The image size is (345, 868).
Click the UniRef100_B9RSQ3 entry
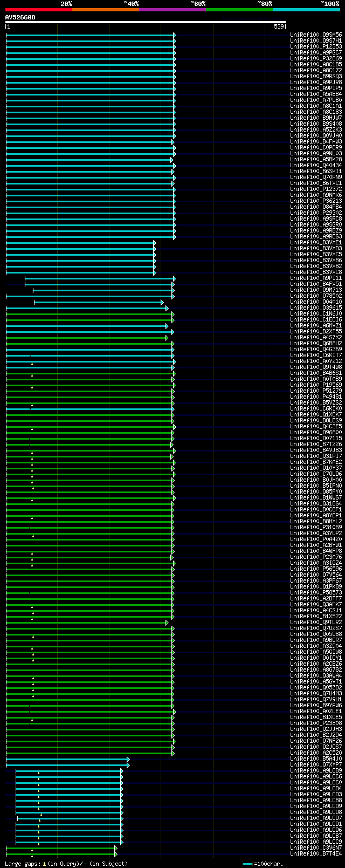[316, 77]
